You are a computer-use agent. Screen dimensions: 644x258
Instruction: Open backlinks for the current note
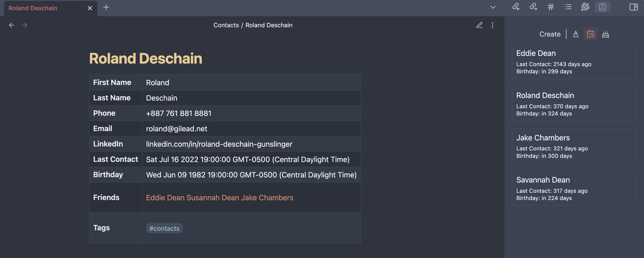[516, 7]
